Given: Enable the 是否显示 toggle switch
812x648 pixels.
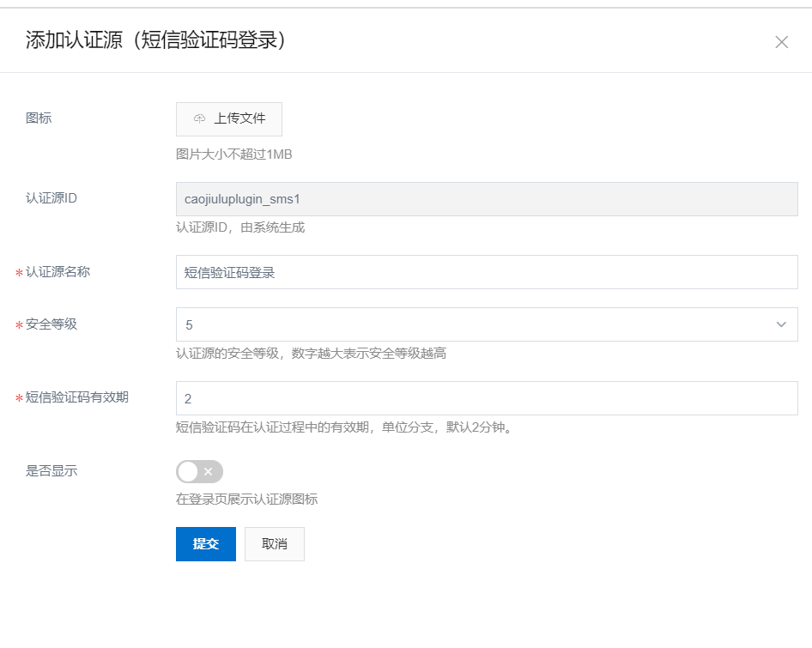Looking at the screenshot, I should click(x=199, y=471).
